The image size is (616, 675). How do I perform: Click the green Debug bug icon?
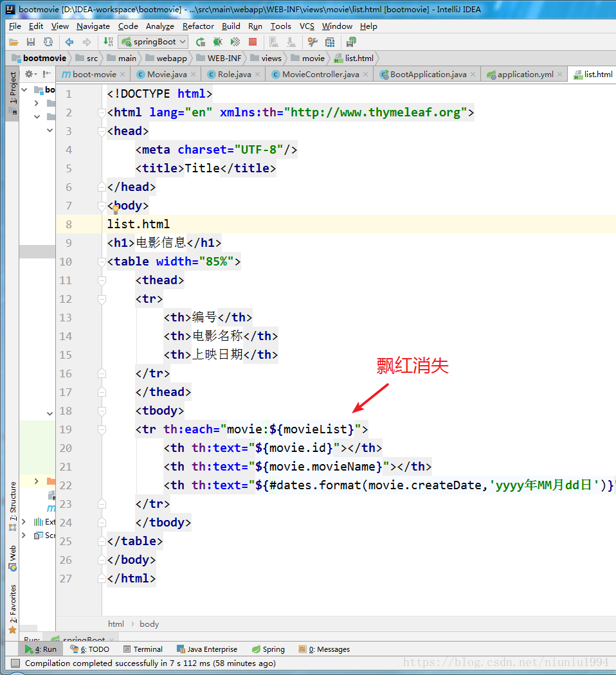click(x=218, y=42)
